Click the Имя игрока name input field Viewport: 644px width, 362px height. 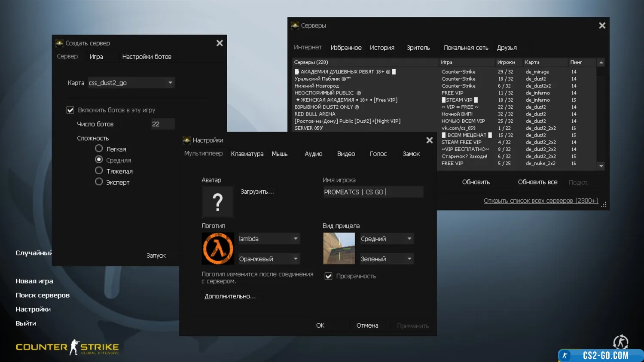point(372,192)
